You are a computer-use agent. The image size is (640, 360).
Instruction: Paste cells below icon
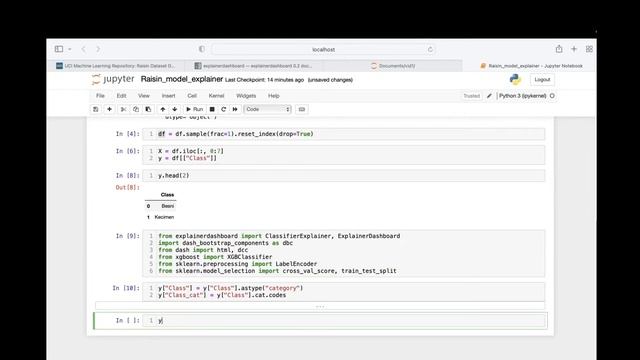(148, 109)
